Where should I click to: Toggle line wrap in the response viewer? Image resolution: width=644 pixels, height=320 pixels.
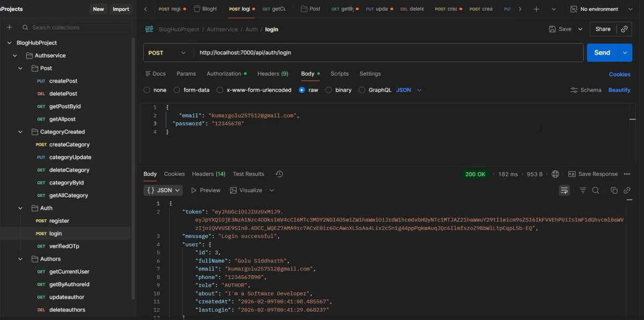[x=564, y=191]
